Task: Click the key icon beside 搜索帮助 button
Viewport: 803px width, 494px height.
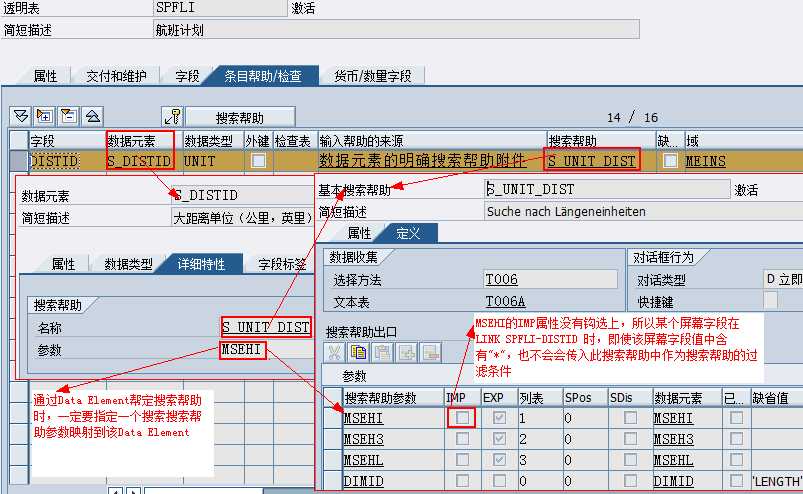Action: 172,116
